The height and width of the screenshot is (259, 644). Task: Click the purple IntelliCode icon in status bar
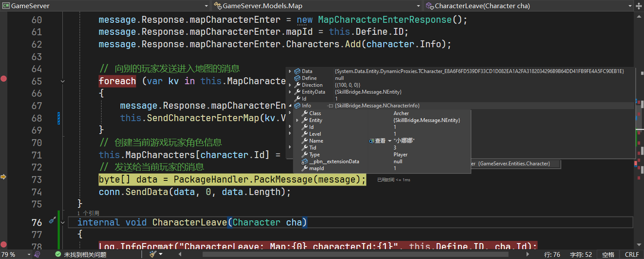tap(38, 254)
